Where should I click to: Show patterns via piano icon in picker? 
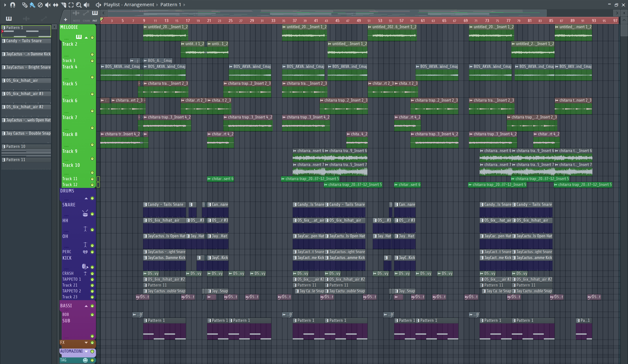(x=9, y=18)
